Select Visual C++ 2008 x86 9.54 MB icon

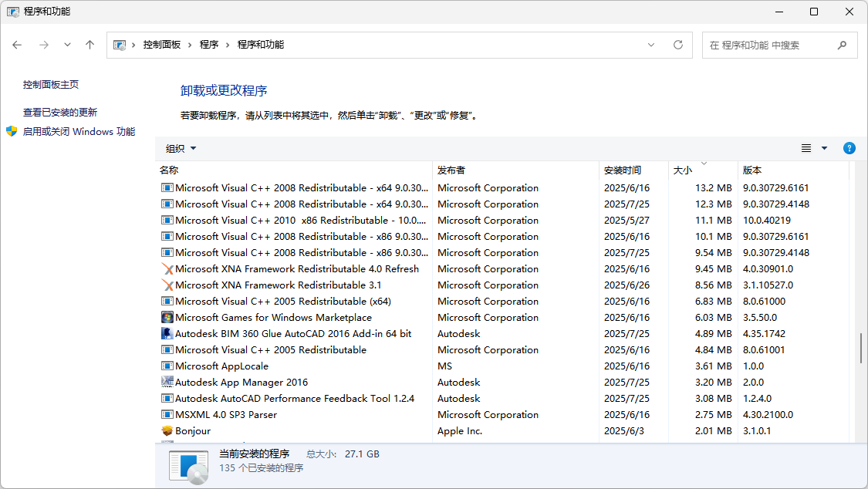click(167, 253)
